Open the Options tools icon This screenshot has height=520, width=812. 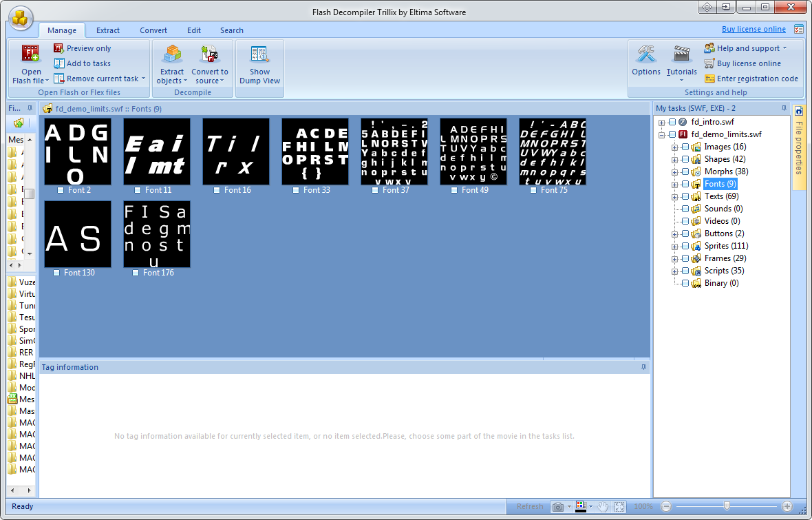point(645,55)
